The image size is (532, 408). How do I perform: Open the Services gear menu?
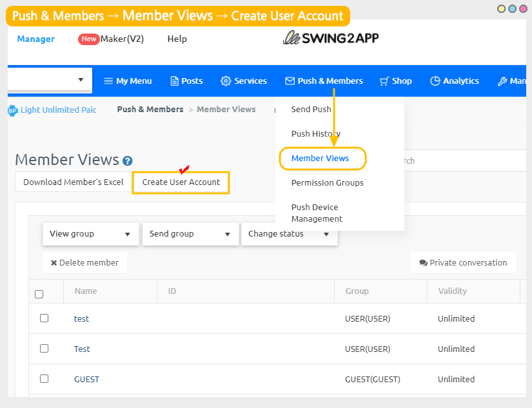(x=243, y=81)
